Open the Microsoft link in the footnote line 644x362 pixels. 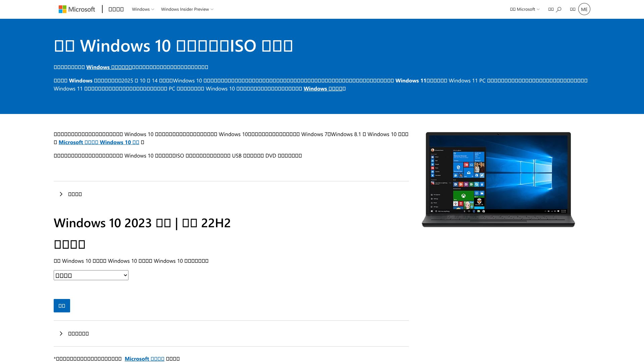(145, 359)
